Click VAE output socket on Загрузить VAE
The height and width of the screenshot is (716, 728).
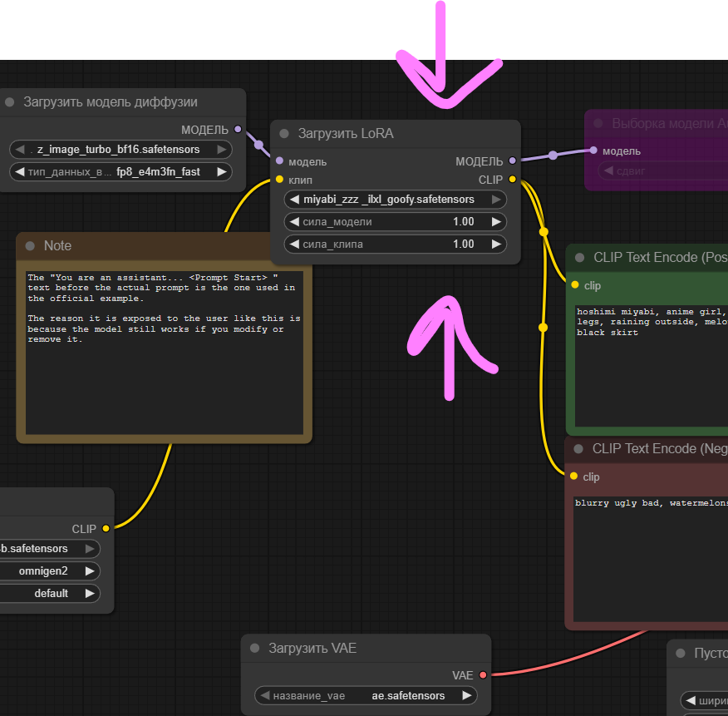coord(483,674)
